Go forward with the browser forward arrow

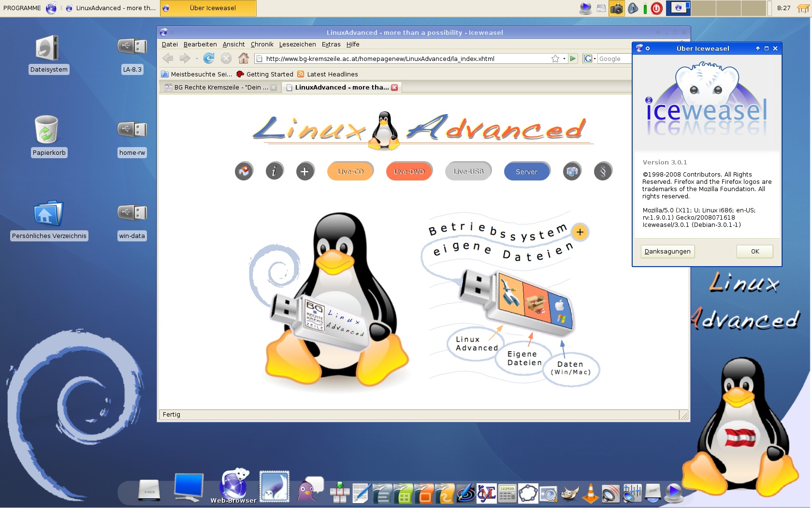(x=185, y=59)
